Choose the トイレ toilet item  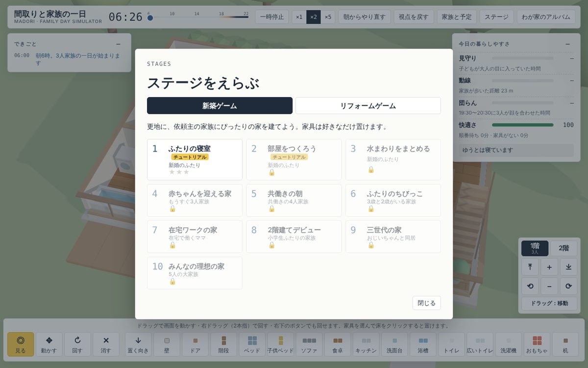pos(451,344)
